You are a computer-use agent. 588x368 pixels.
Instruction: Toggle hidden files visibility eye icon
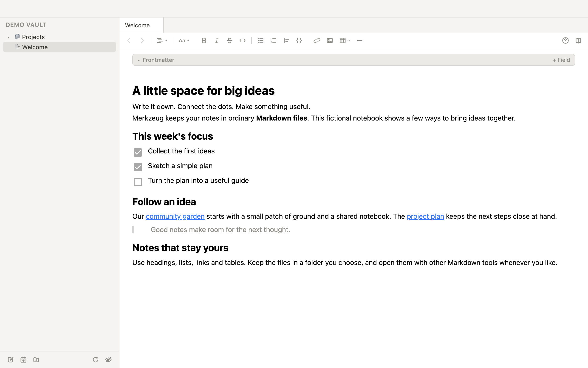[x=108, y=359]
